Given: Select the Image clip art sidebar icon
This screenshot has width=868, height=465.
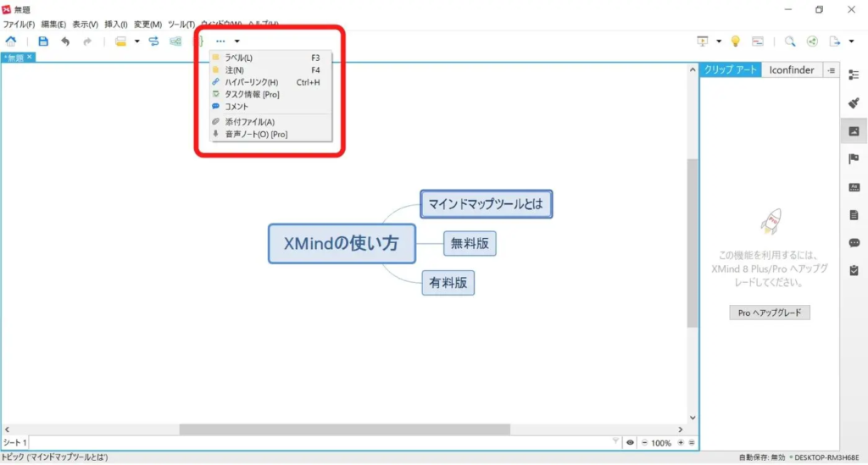Looking at the screenshot, I should tap(854, 131).
